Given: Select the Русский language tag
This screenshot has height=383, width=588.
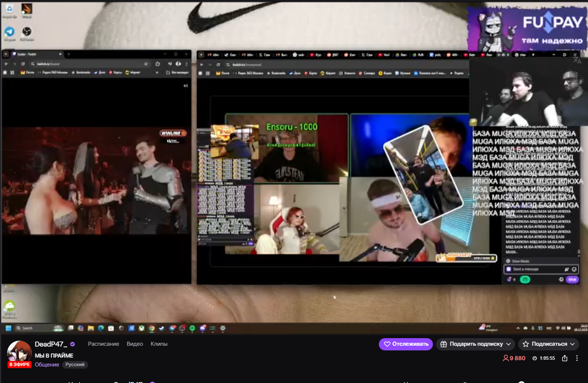Looking at the screenshot, I should [75, 364].
